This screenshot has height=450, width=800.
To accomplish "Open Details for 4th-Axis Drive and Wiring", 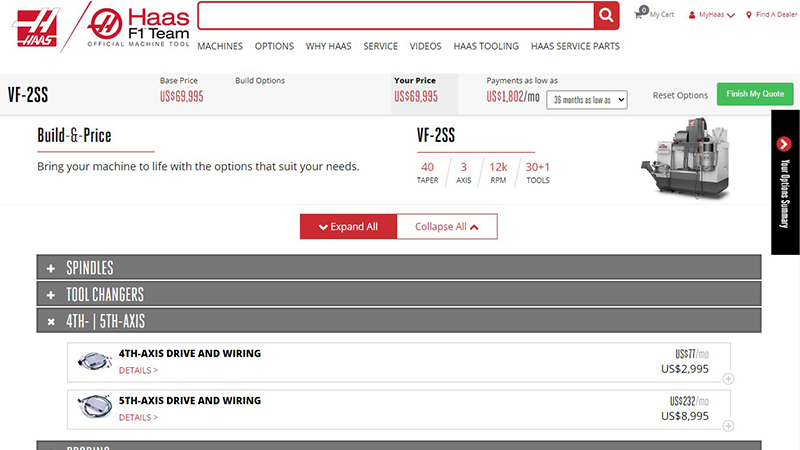I will point(138,370).
